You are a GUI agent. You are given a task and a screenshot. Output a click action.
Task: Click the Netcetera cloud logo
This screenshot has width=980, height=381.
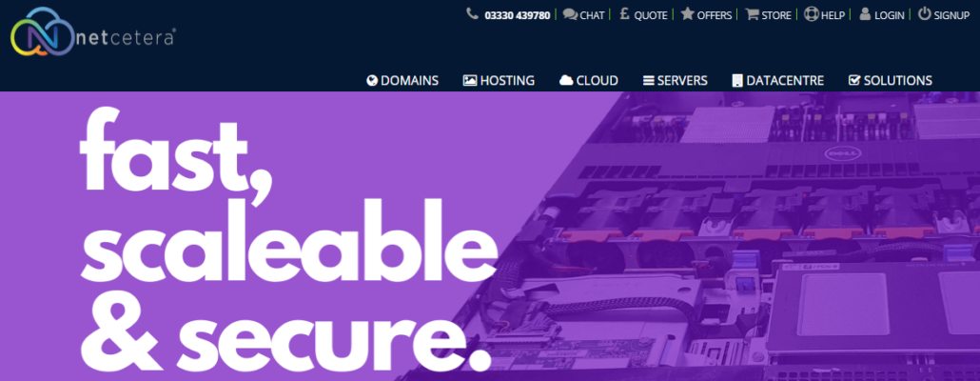[92, 33]
